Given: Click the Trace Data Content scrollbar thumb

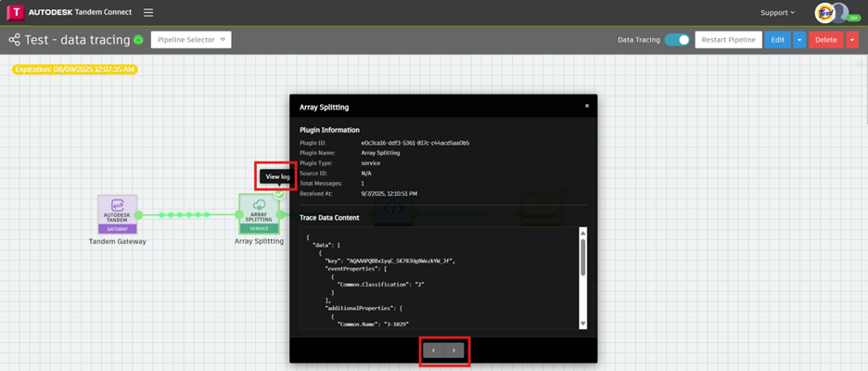Looking at the screenshot, I should 583,256.
